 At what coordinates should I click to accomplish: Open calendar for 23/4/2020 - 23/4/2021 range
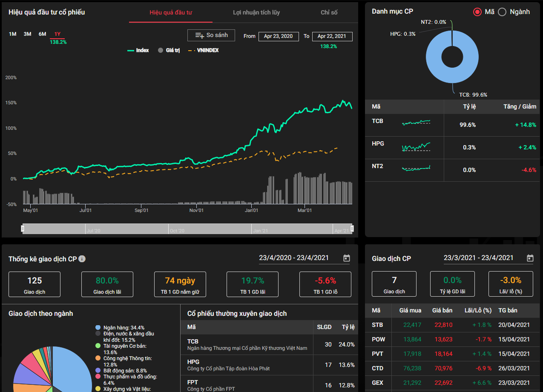point(347,258)
